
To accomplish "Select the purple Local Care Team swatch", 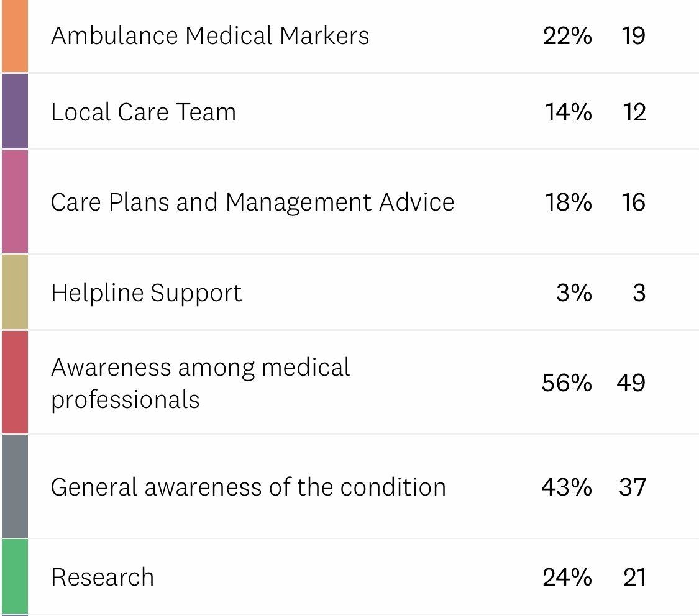I will point(14,112).
